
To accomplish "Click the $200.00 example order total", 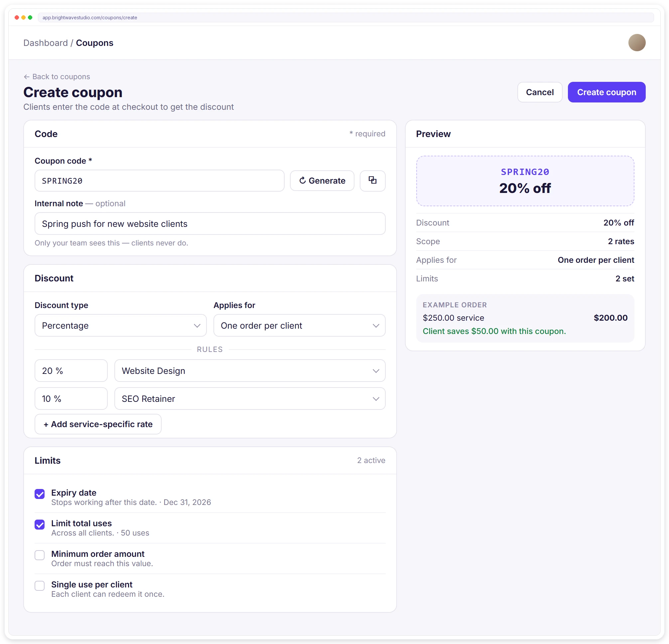I will [x=610, y=318].
